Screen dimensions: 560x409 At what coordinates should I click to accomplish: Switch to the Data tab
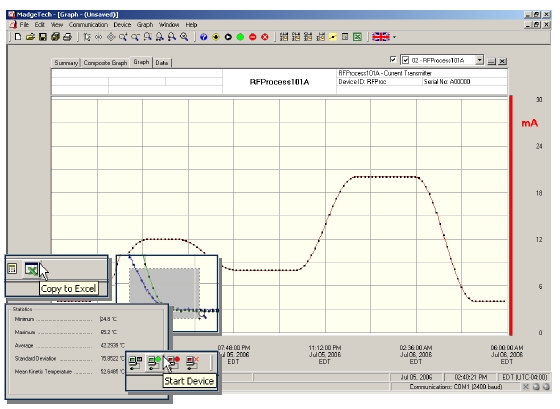tap(162, 63)
